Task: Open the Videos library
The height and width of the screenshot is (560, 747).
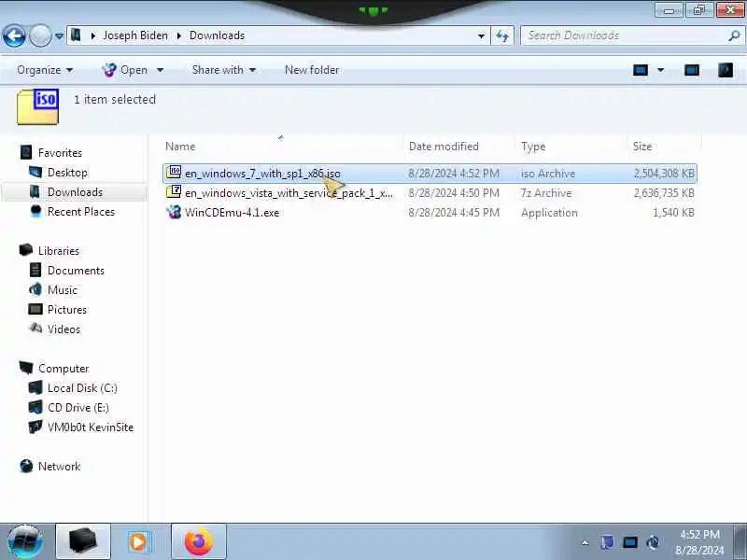Action: click(63, 329)
